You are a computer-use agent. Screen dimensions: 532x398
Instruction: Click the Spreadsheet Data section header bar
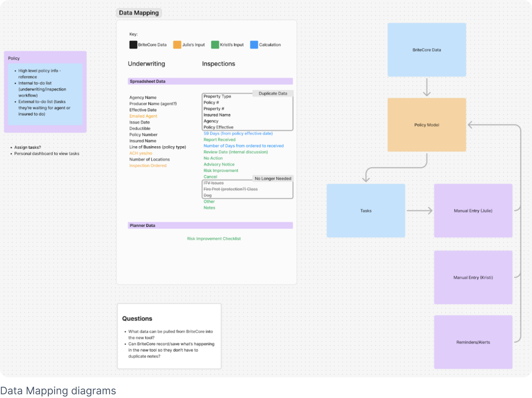210,81
